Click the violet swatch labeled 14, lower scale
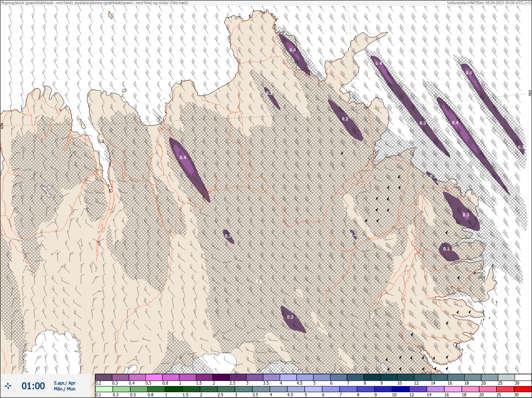Viewport: 532px width, 398px height. 436,389
